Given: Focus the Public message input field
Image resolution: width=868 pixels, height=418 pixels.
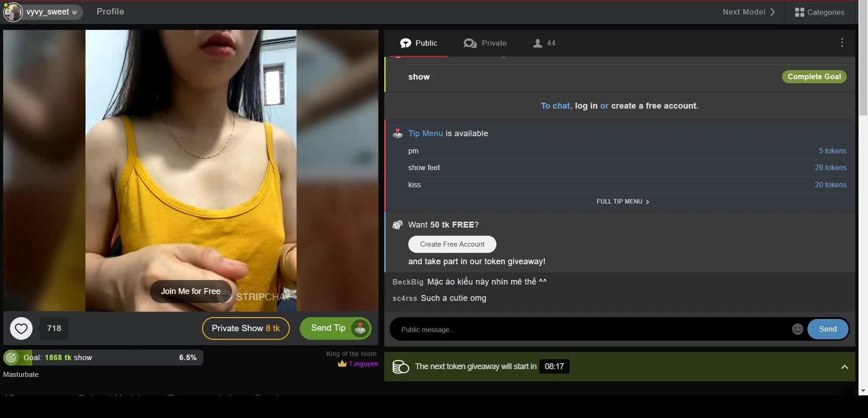Looking at the screenshot, I should [588, 330].
